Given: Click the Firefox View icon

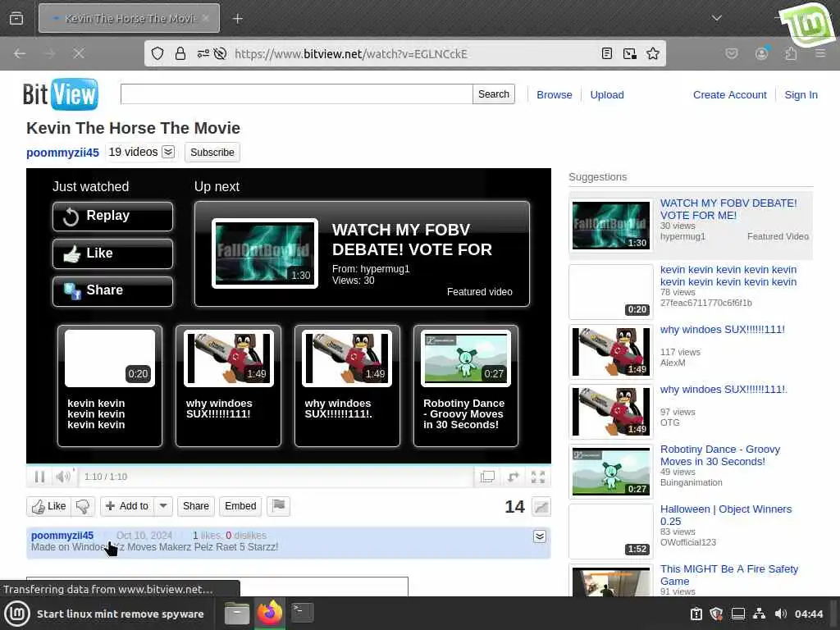Looking at the screenshot, I should click(x=16, y=18).
